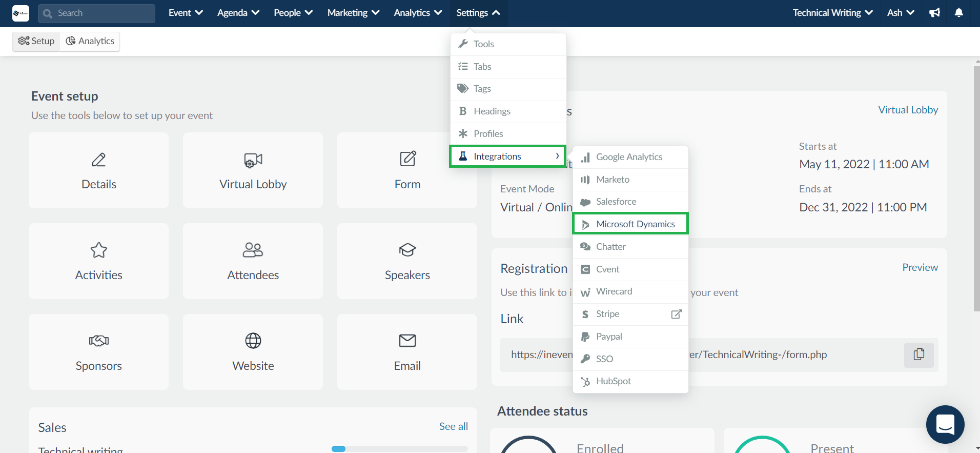This screenshot has width=980, height=453.
Task: Click the Stripe external link icon
Action: [x=677, y=314]
